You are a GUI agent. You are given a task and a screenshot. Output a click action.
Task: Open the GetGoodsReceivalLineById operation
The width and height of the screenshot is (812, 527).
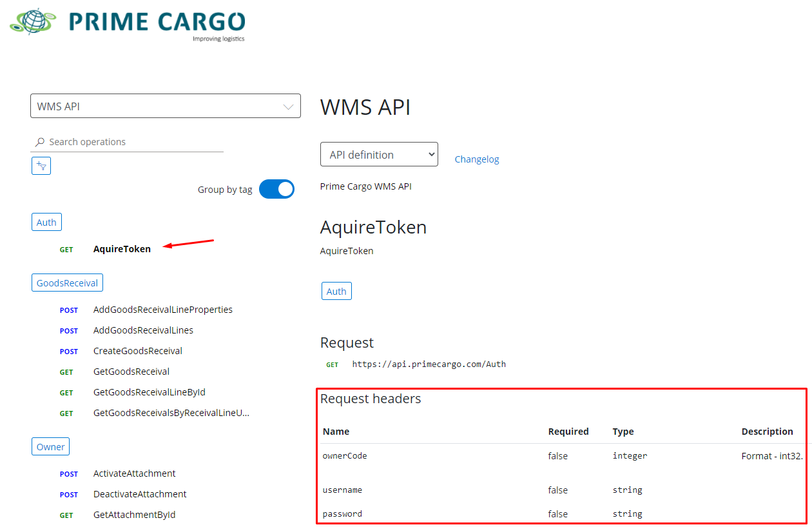coord(149,392)
